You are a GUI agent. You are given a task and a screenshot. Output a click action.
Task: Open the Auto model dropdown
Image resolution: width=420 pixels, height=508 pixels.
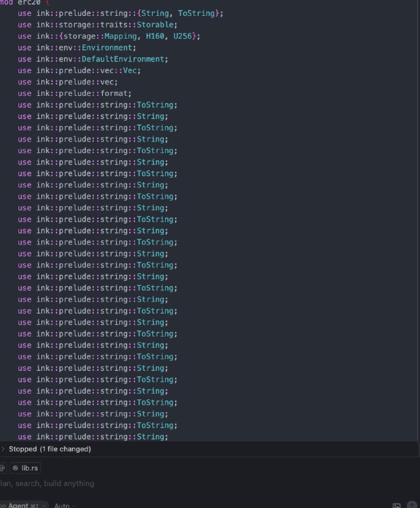click(65, 505)
